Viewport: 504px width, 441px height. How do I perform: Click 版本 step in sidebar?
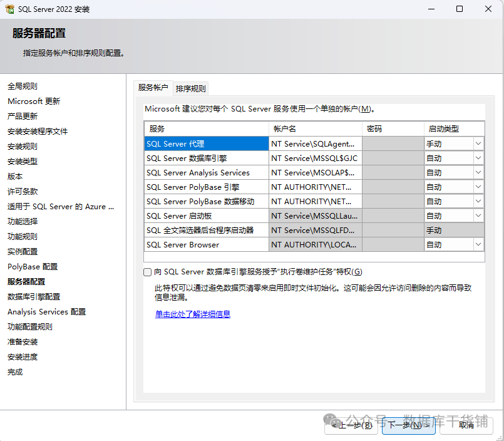(x=15, y=176)
